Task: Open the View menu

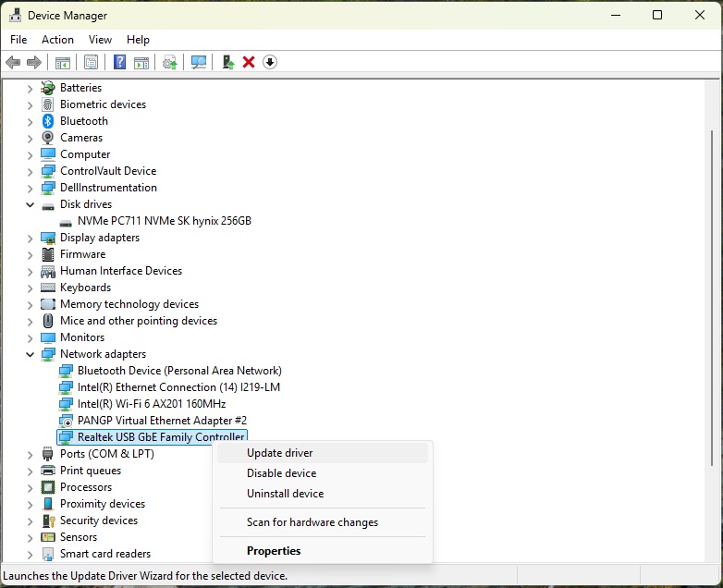Action: coord(100,40)
